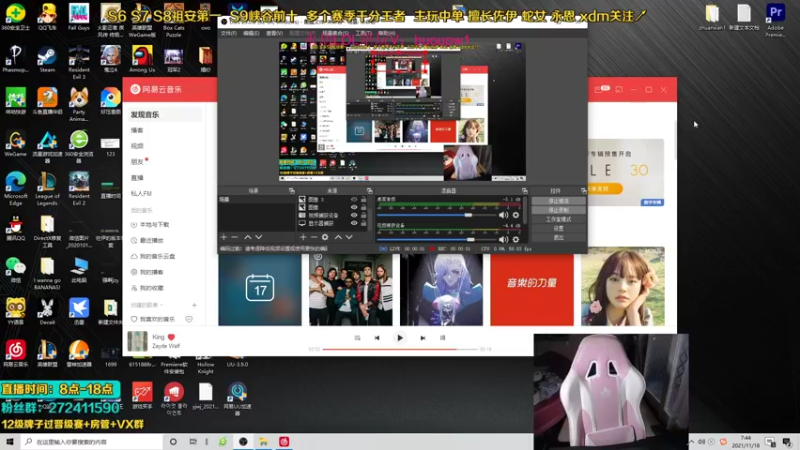The width and height of the screenshot is (800, 450).
Task: Move the selected scene down in the OBS scenes panel
Action: tap(259, 237)
